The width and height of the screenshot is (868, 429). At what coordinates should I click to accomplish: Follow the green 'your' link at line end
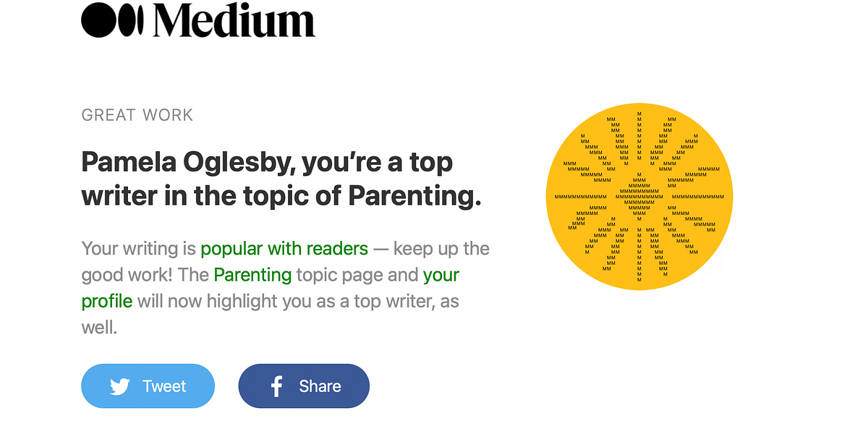(441, 275)
